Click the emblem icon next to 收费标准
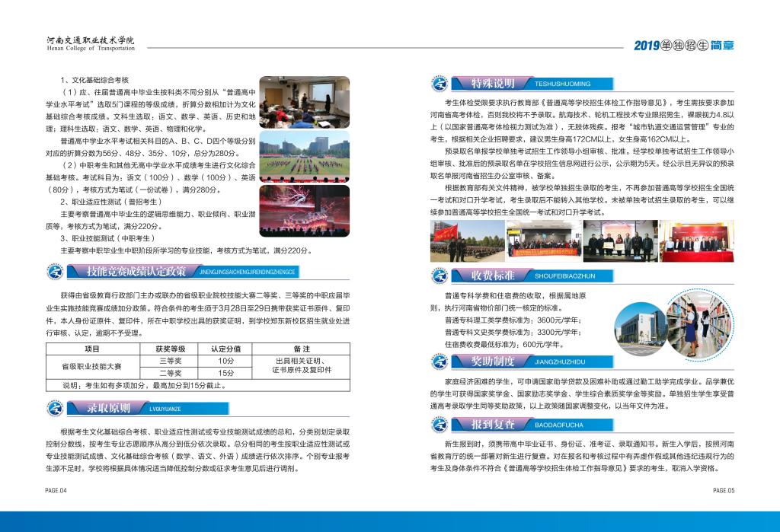The height and width of the screenshot is (532, 780). click(440, 276)
